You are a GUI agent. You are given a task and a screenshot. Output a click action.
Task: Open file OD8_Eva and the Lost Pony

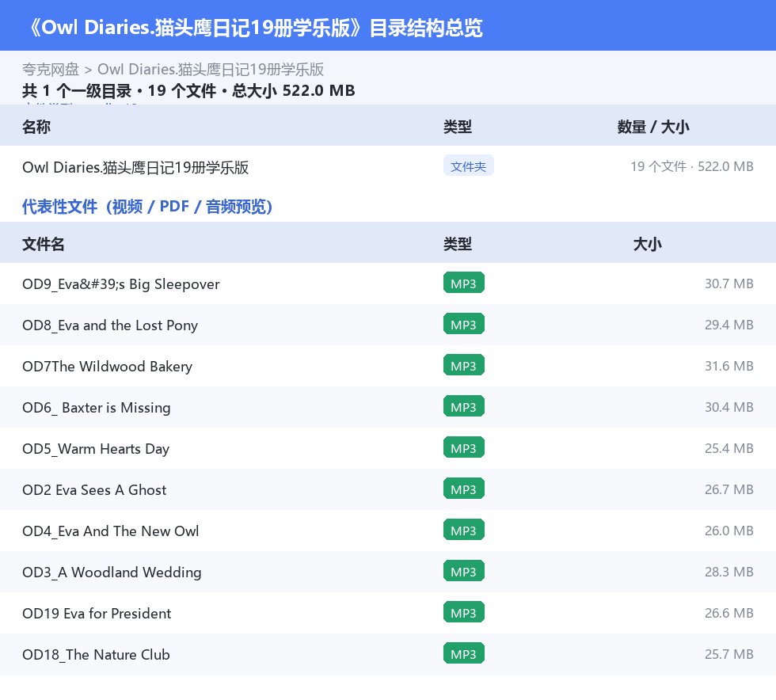pyautogui.click(x=110, y=325)
